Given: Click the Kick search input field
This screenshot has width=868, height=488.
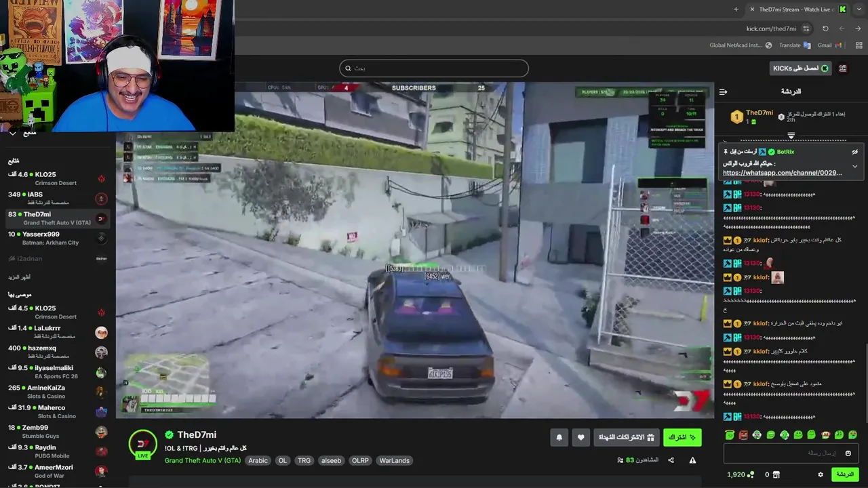Looking at the screenshot, I should pyautogui.click(x=434, y=68).
